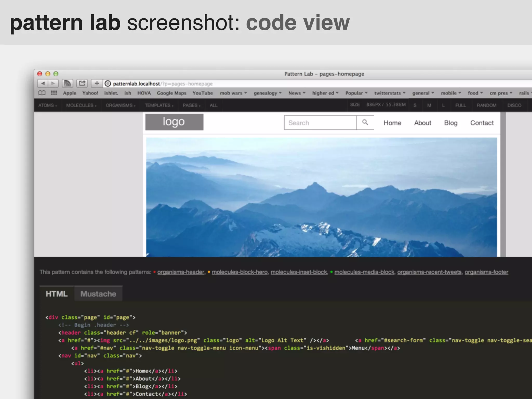The image size is (532, 399).
Task: Open the genealogy bookmarks folder dropdown
Action: click(x=267, y=93)
